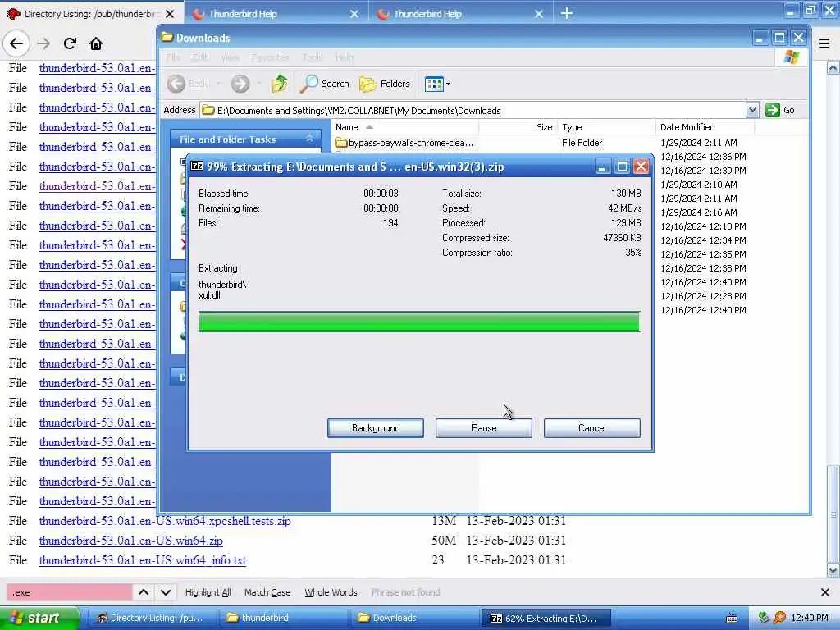Toggle the Folders pane in Explorer
This screenshot has height=630, width=840.
pyautogui.click(x=386, y=84)
